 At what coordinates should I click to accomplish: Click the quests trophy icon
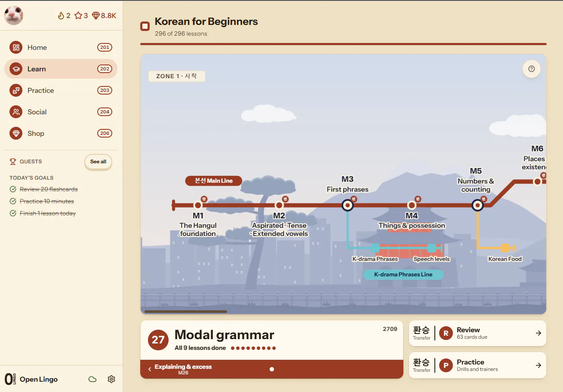tap(13, 162)
